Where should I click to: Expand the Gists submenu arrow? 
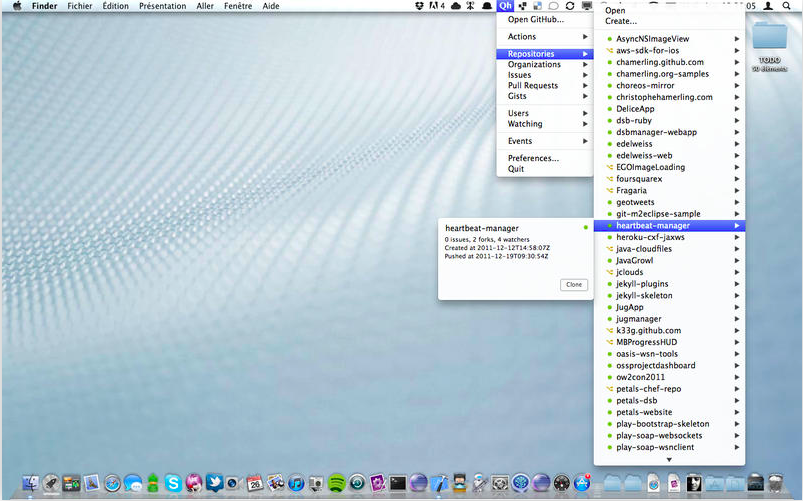[585, 96]
